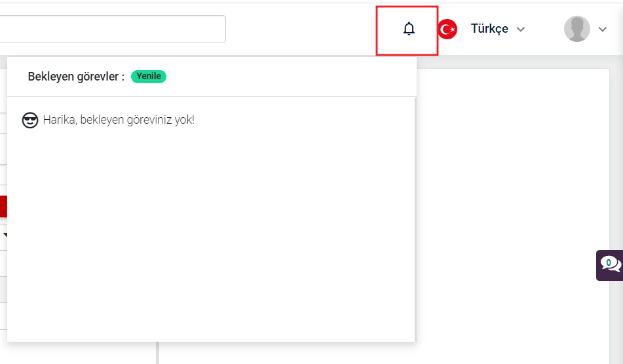Click the 'Harika, bekleyen göreviniz yok!' message
This screenshot has width=623, height=364.
(x=119, y=120)
